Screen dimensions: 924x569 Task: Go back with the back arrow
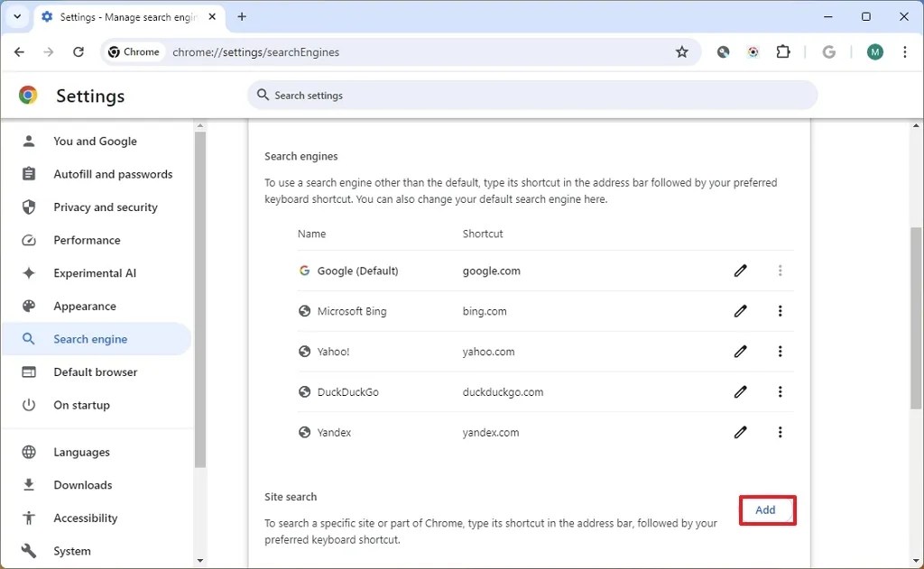click(19, 52)
